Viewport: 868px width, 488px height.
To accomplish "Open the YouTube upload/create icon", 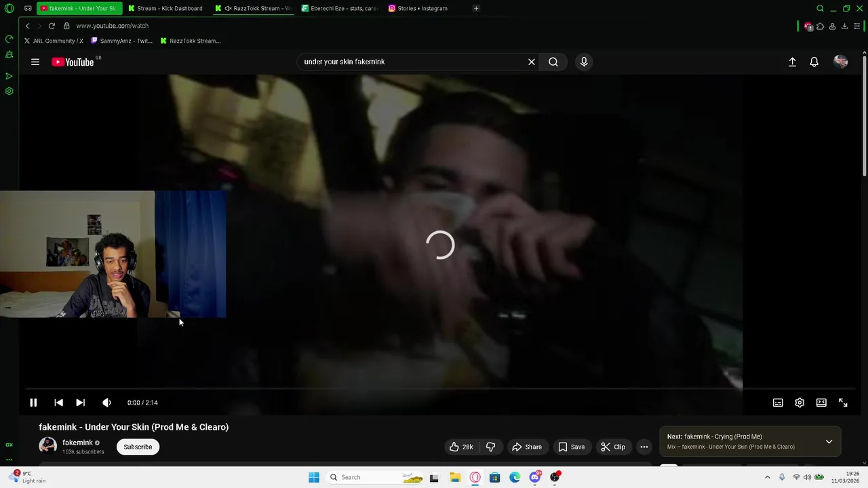I will 792,62.
